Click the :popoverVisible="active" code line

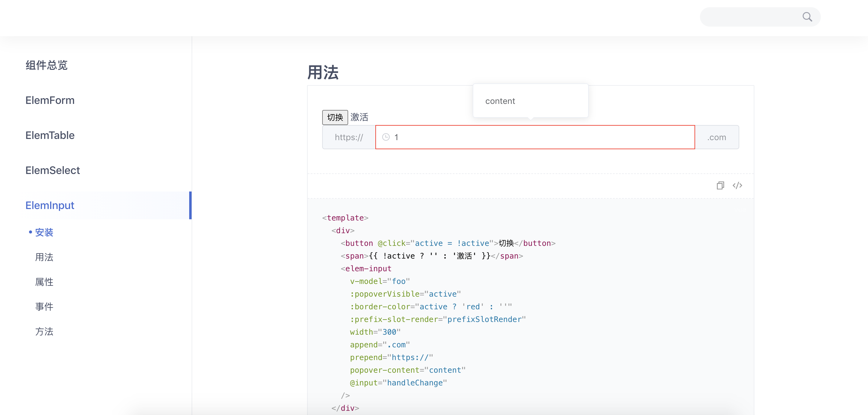tap(405, 294)
